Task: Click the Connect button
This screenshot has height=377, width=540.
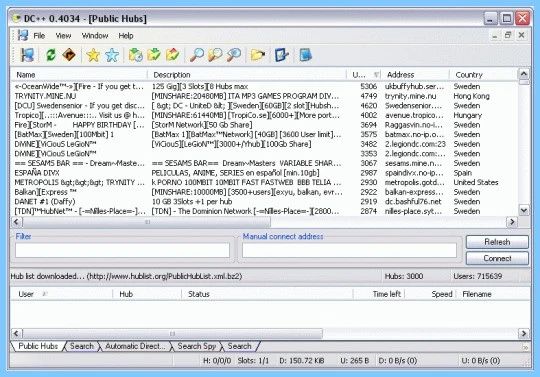Action: click(497, 258)
